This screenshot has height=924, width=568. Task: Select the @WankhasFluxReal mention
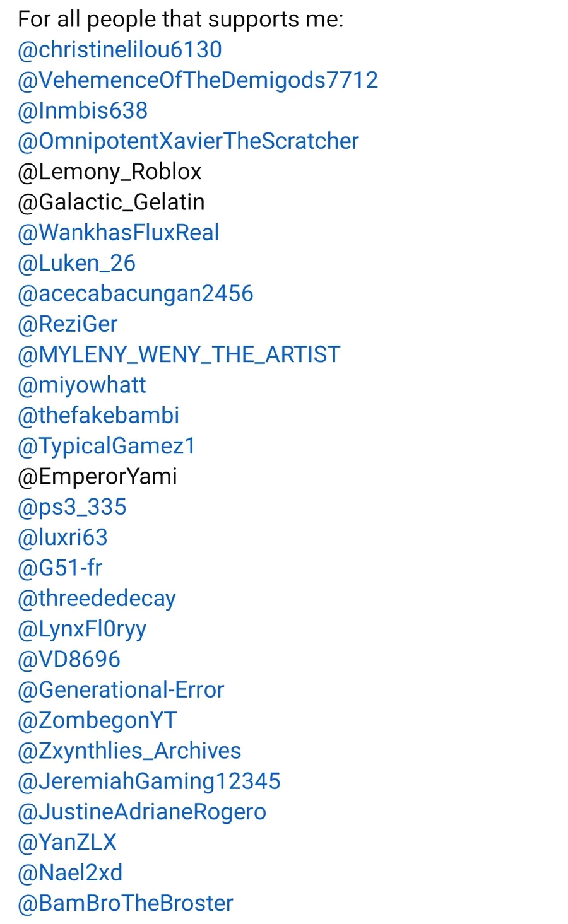coord(119,233)
